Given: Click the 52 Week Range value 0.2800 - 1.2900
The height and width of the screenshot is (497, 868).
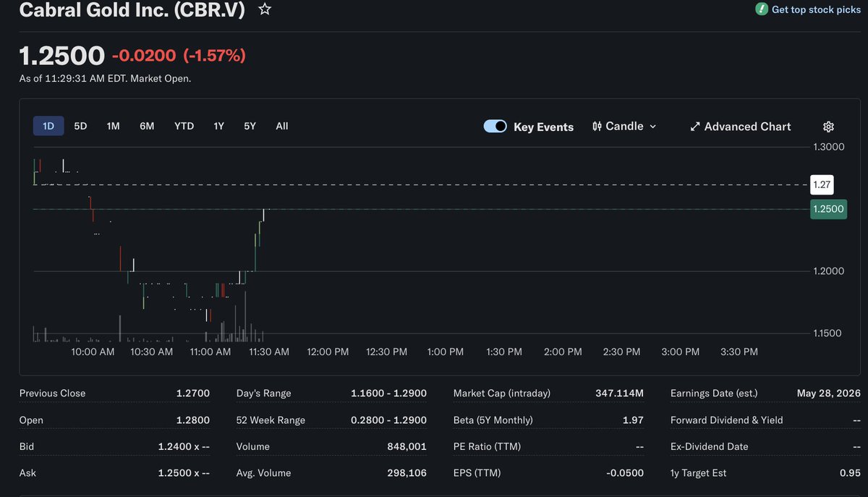Looking at the screenshot, I should point(388,420).
